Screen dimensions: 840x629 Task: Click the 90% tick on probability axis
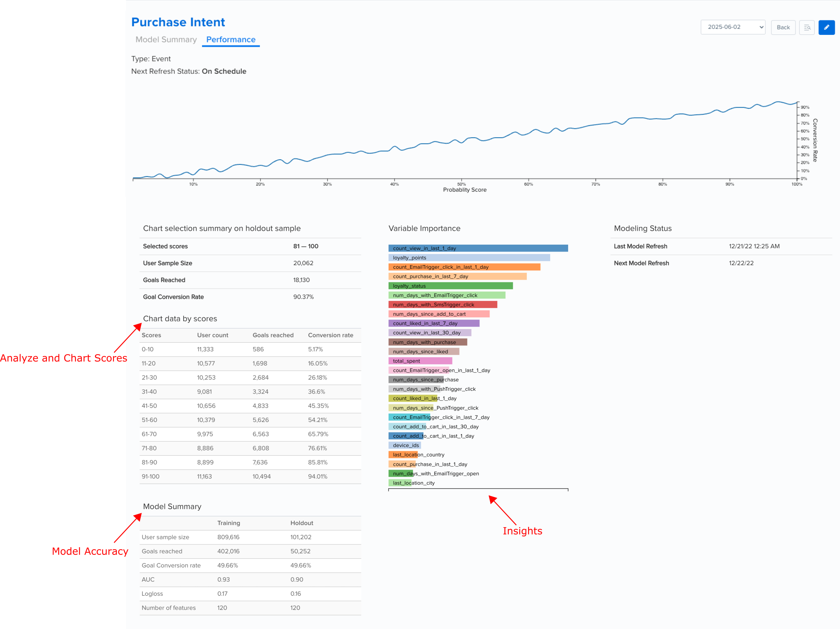730,184
